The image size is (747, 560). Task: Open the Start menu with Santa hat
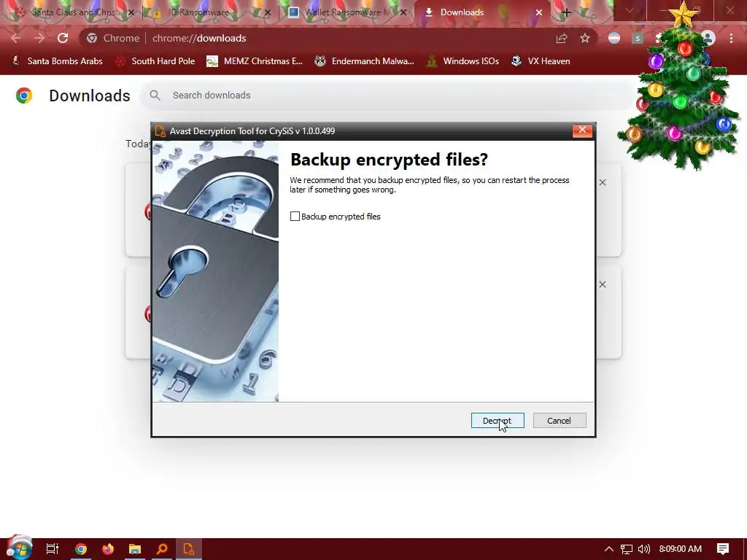(x=19, y=548)
